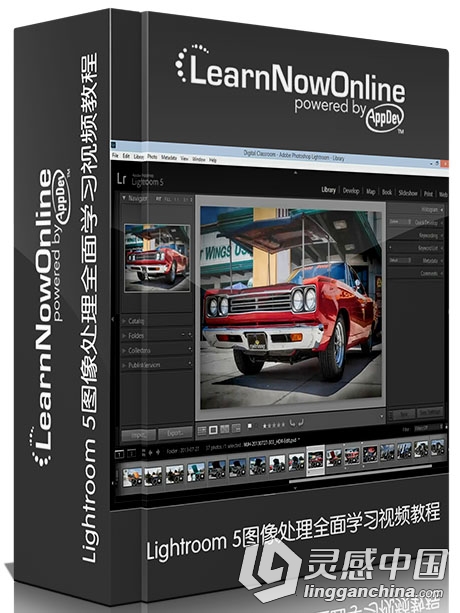Open the File menu

point(115,155)
